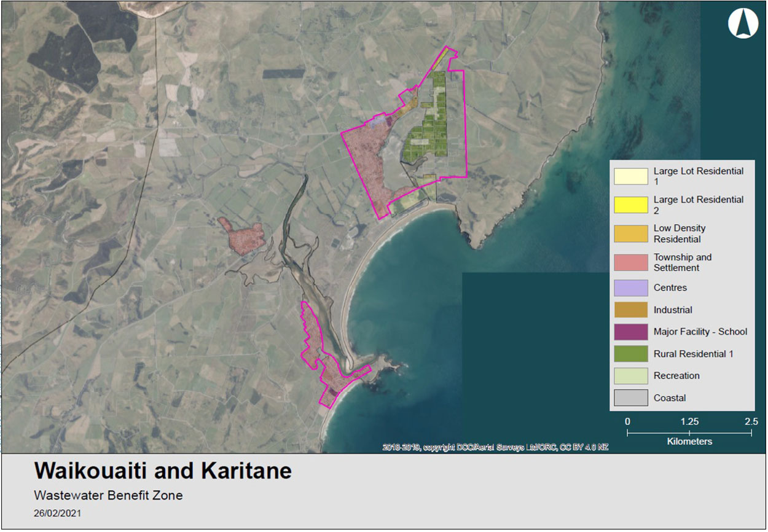The height and width of the screenshot is (532, 768).
Task: Click the yellow Large Lot Residential 2 swatch
Action: point(631,205)
